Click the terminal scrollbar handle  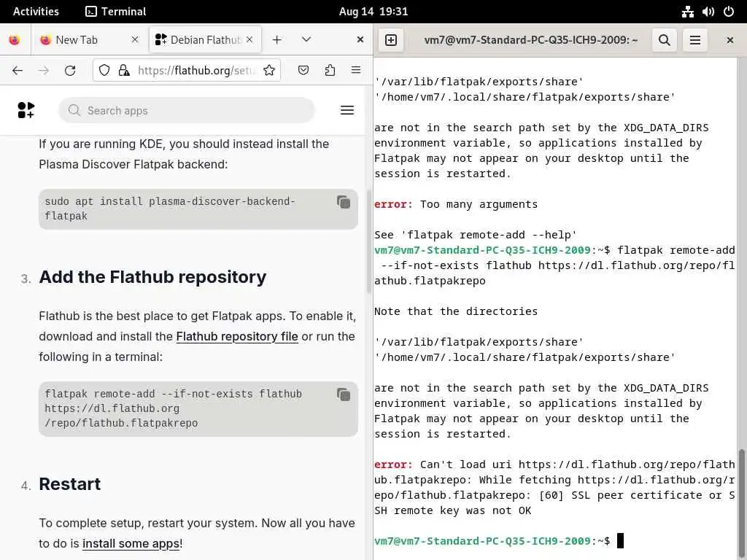[742, 504]
